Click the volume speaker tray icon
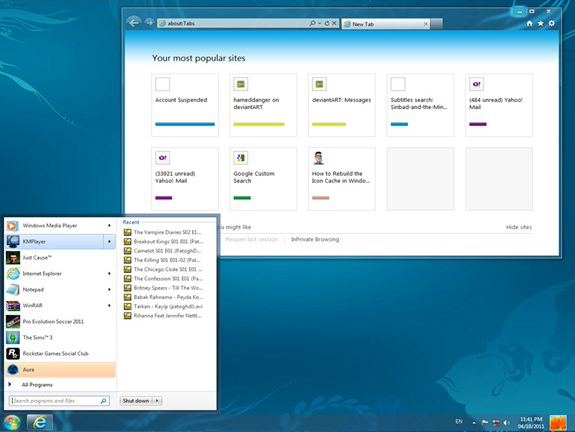 point(506,422)
